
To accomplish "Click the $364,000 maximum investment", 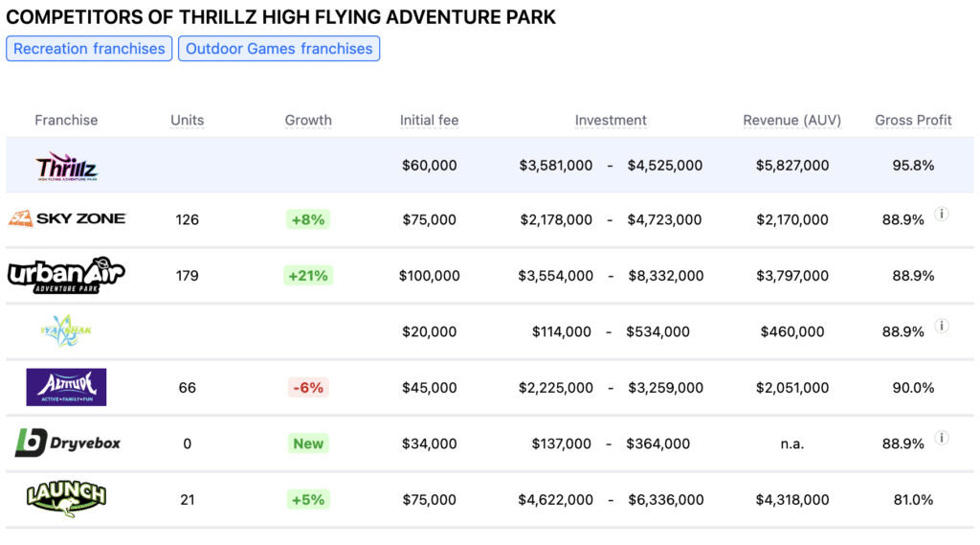I will pos(657,443).
